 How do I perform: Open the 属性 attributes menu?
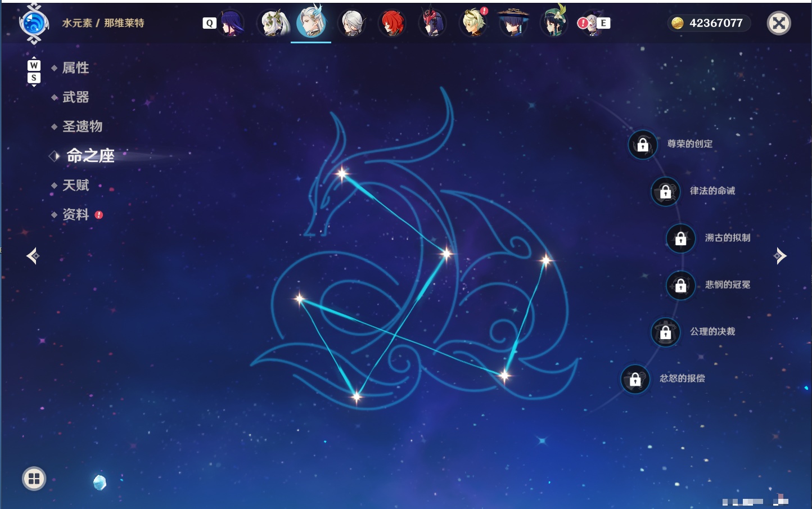click(75, 68)
